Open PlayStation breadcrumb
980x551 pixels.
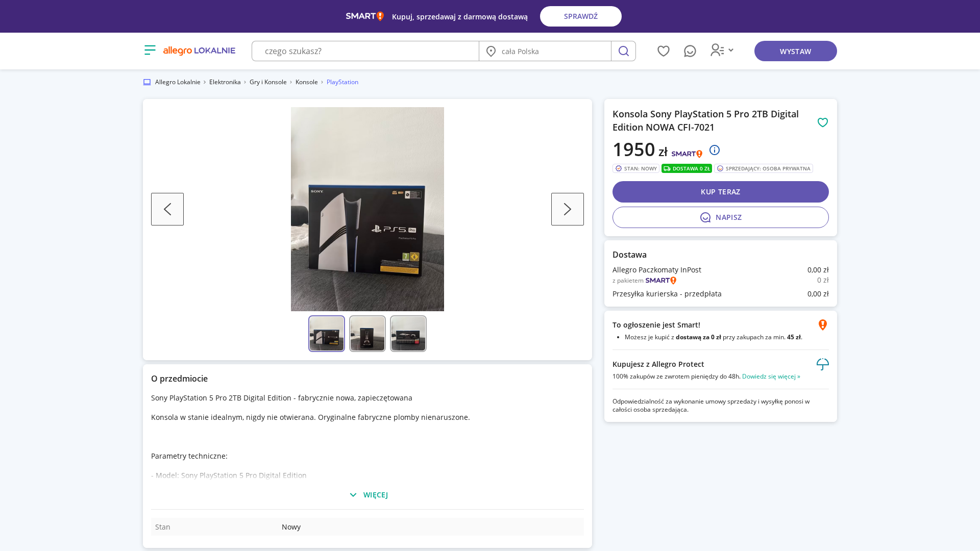click(x=342, y=82)
